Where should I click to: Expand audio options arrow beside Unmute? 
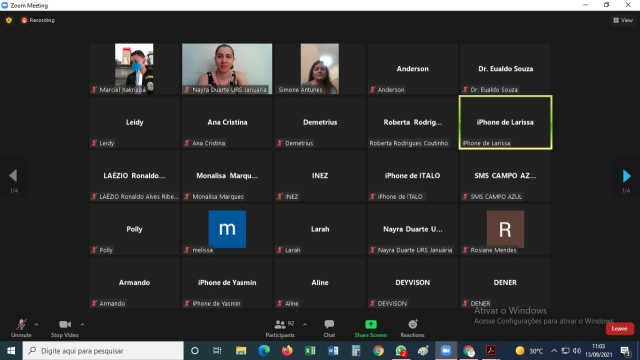pyautogui.click(x=36, y=324)
